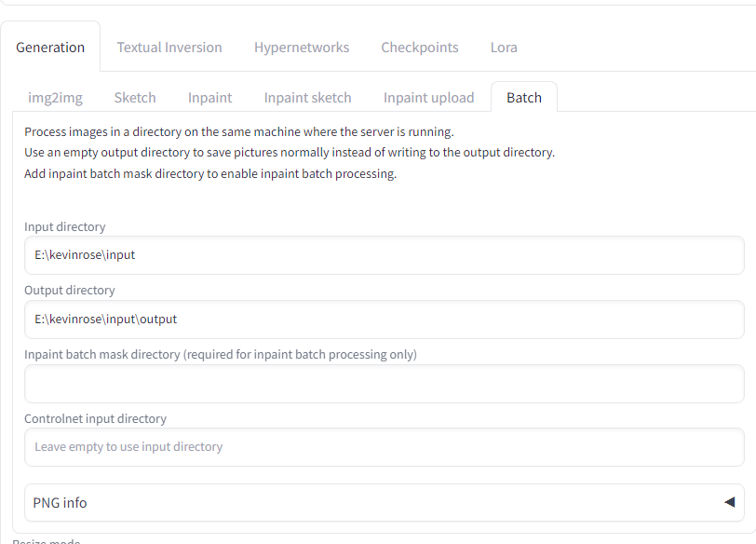Switch to the Generation tab
Screen dimensions: 756x544
point(50,48)
